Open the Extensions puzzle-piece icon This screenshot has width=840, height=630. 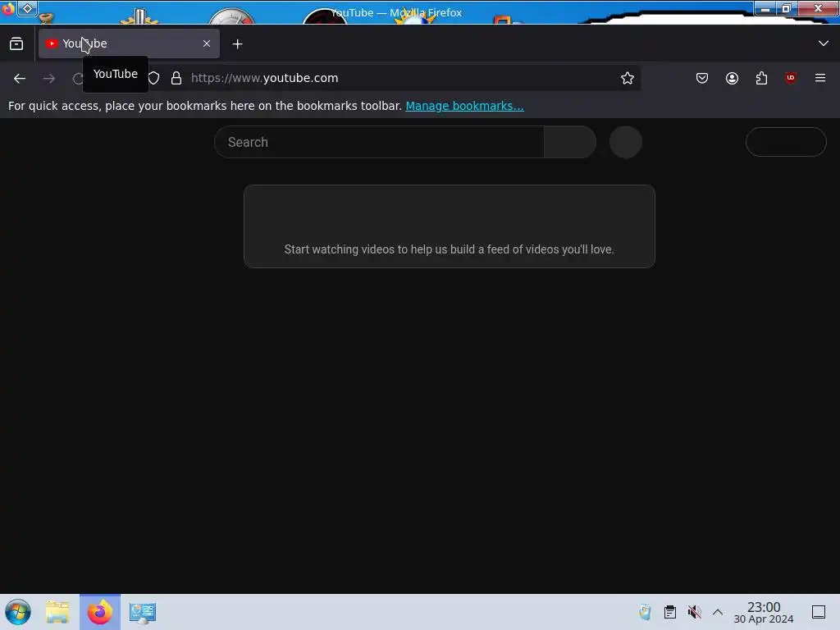pos(761,78)
